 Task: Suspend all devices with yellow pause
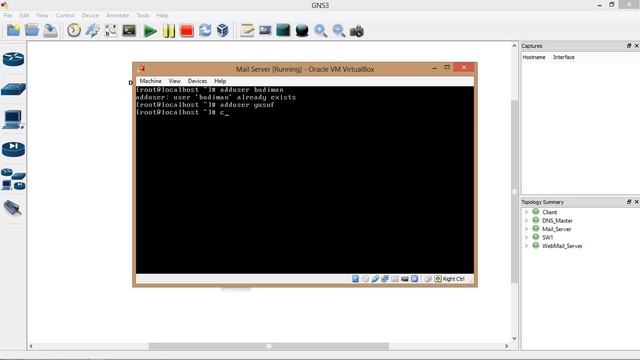(169, 31)
